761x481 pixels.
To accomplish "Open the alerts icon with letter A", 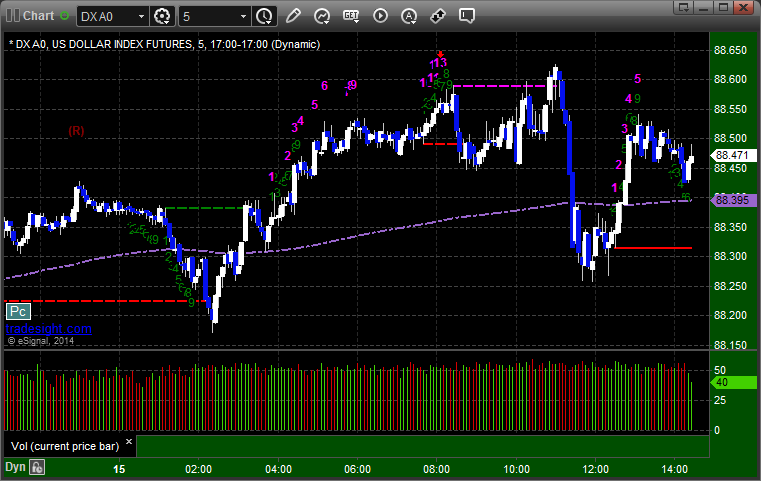I will pyautogui.click(x=409, y=16).
